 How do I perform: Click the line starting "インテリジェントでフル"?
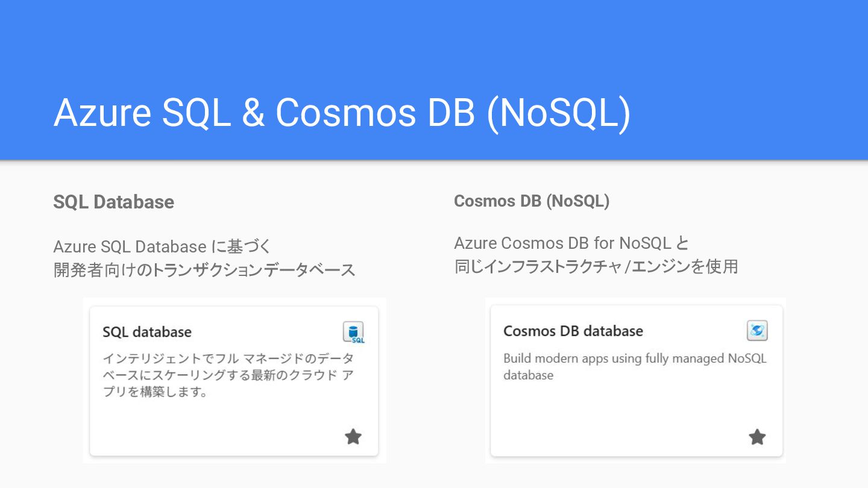point(228,358)
